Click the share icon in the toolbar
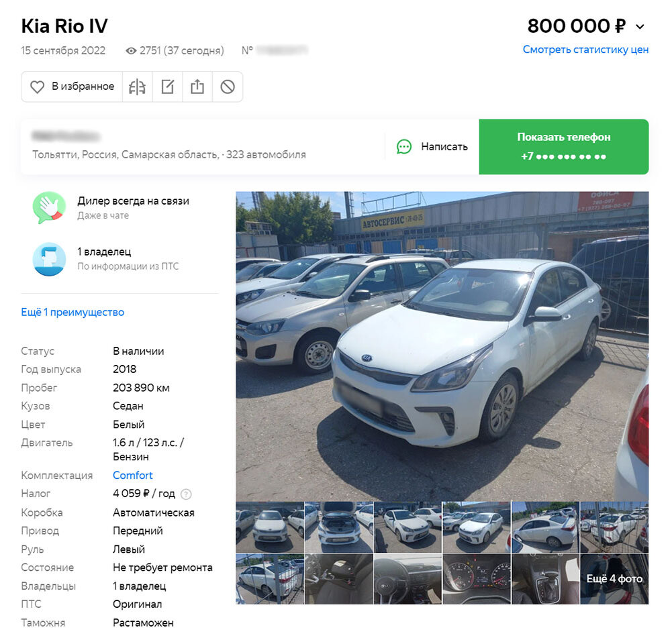 [197, 87]
